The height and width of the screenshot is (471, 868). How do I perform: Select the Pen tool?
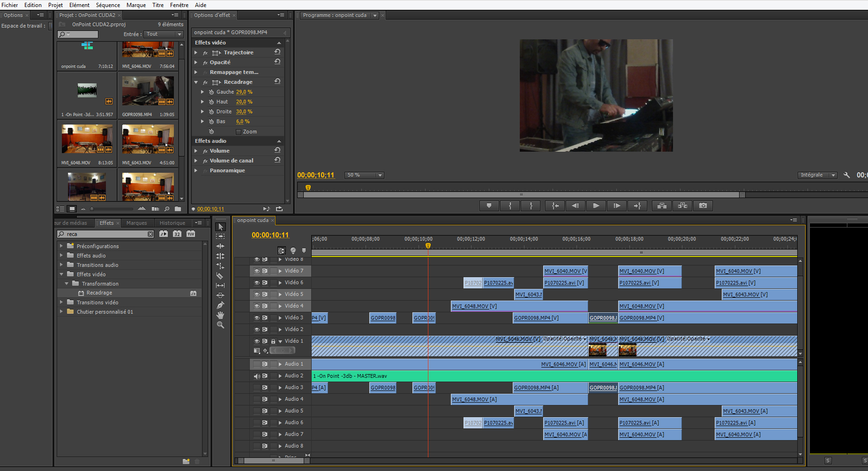(x=220, y=305)
